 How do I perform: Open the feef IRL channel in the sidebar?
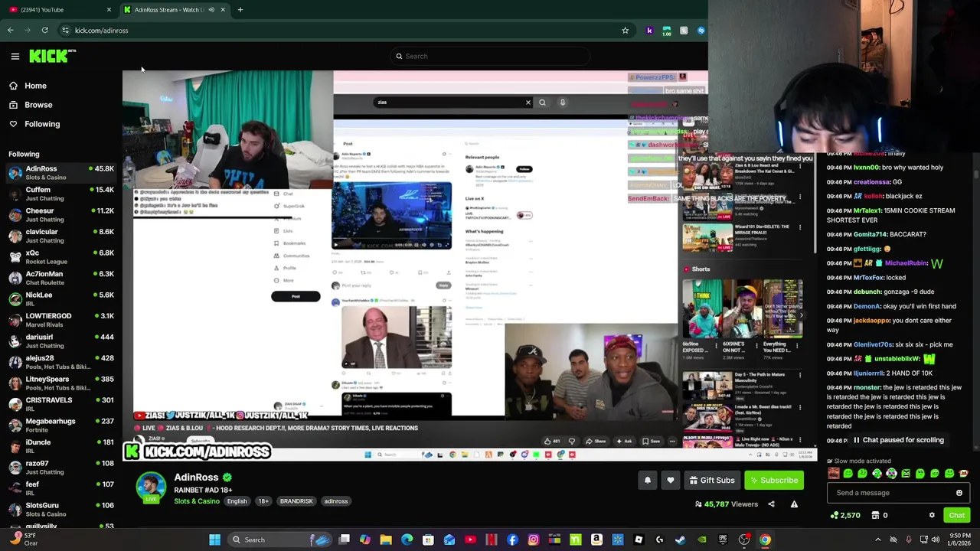(61, 488)
